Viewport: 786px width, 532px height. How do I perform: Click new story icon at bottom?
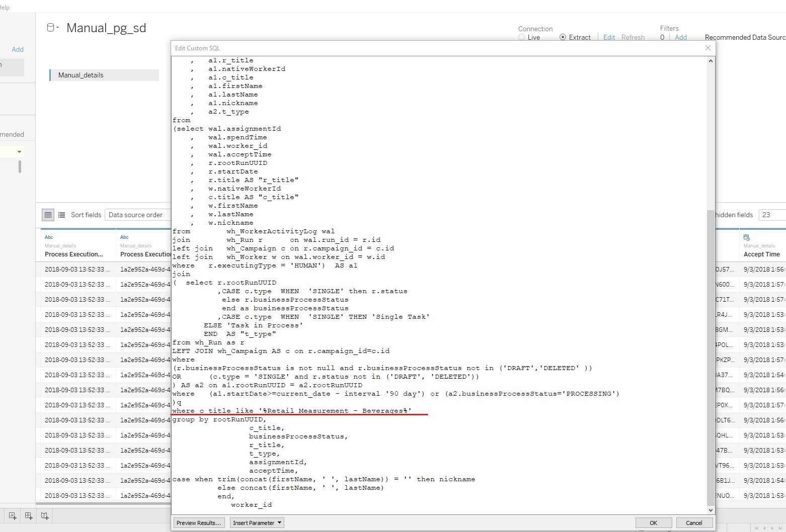(45, 515)
